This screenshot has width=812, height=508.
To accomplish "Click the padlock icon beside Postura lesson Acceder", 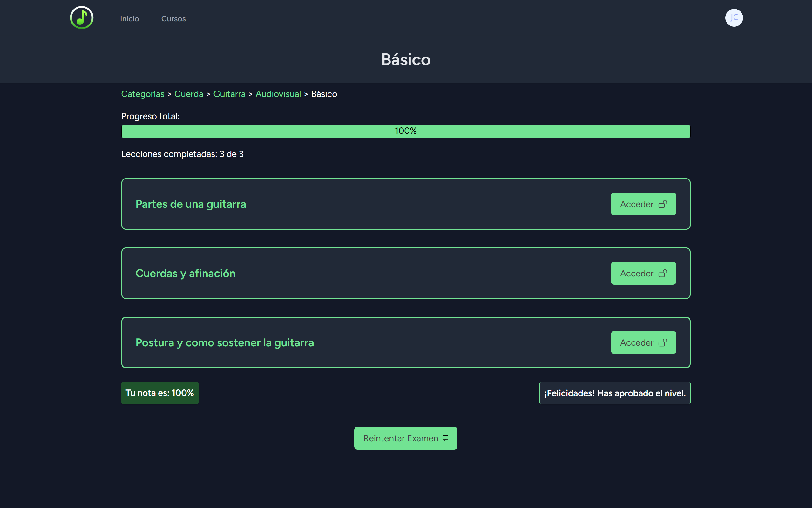I will coord(663,342).
